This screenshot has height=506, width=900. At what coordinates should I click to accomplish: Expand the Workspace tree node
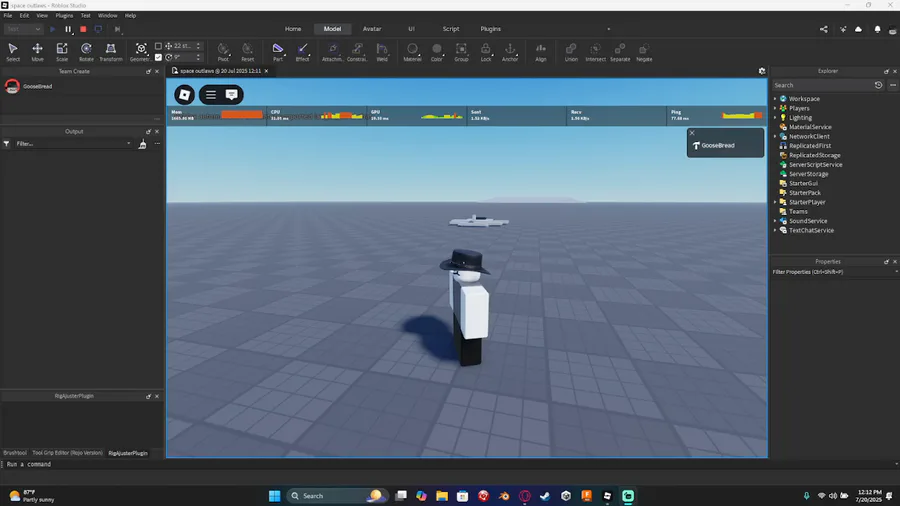pos(775,99)
